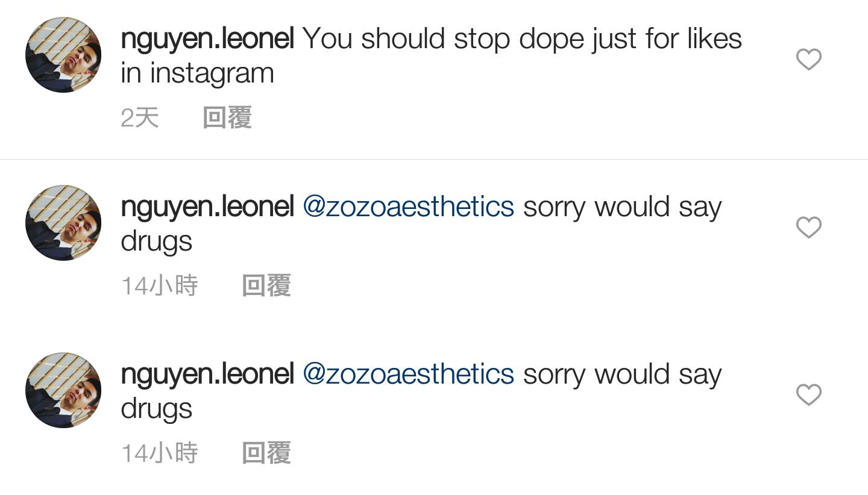Viewport: 868px width, 495px height.
Task: Tap the avatar on the last comment
Action: coord(63,390)
